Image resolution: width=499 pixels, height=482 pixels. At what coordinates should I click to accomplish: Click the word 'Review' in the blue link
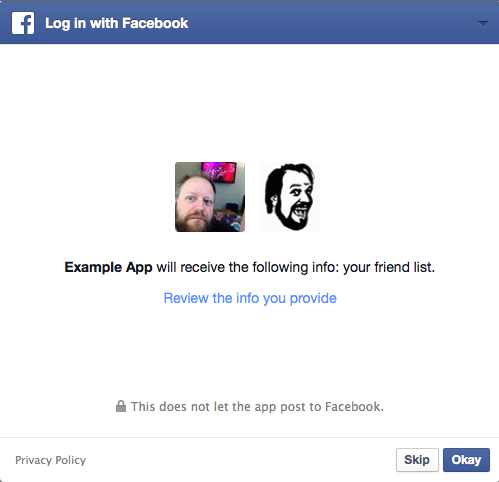186,298
